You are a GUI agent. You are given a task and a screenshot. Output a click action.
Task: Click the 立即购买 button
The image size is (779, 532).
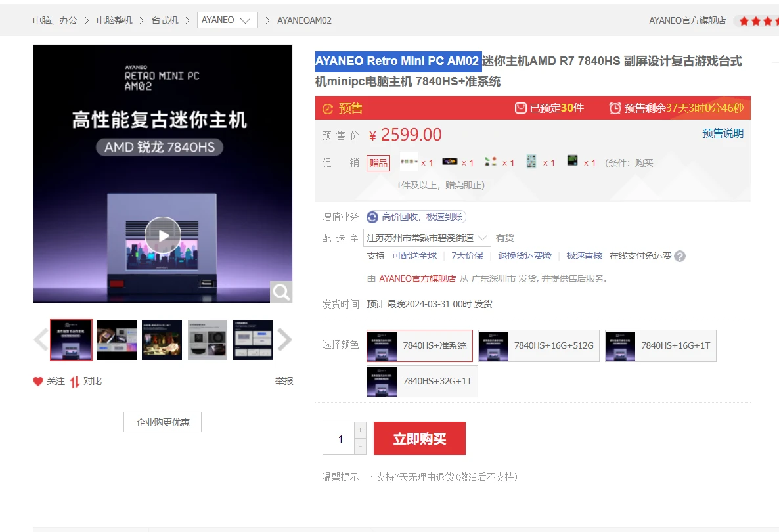419,439
